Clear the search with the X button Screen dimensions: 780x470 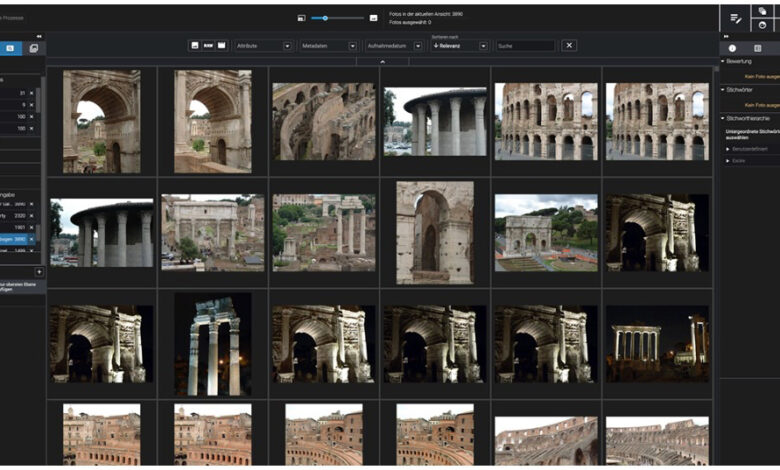569,46
